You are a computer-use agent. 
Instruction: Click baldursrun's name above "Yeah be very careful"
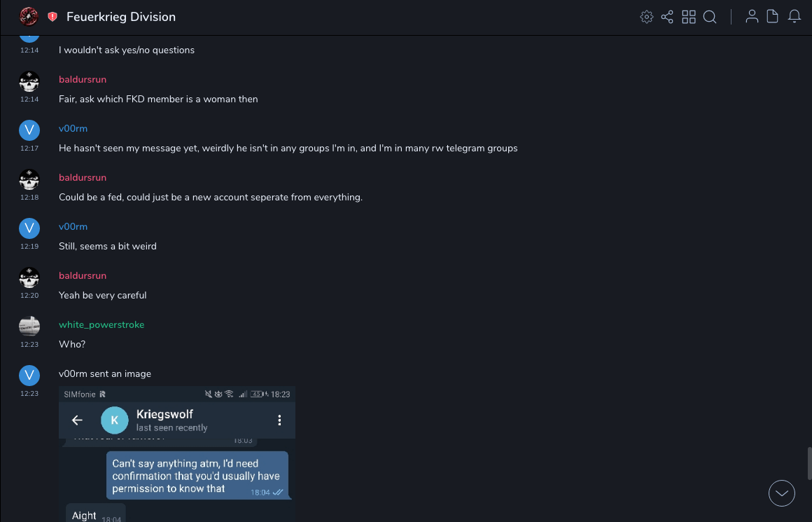click(83, 275)
